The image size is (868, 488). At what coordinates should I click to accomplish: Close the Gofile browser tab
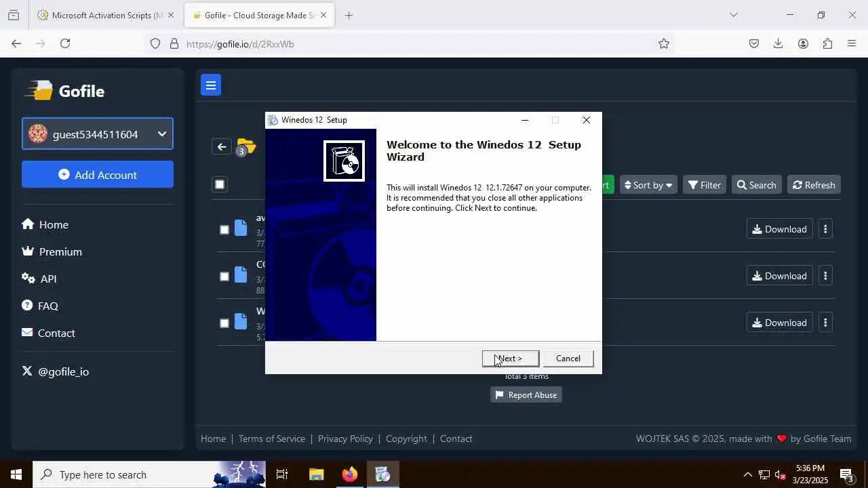click(323, 15)
